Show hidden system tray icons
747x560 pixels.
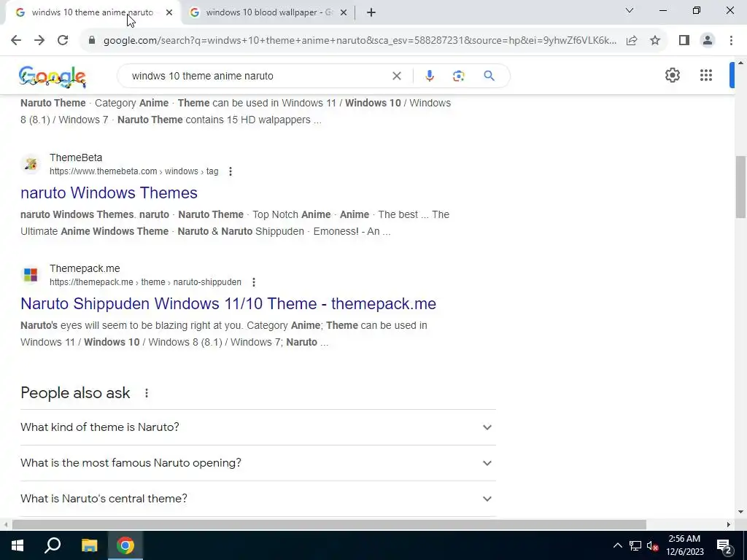[x=617, y=545]
